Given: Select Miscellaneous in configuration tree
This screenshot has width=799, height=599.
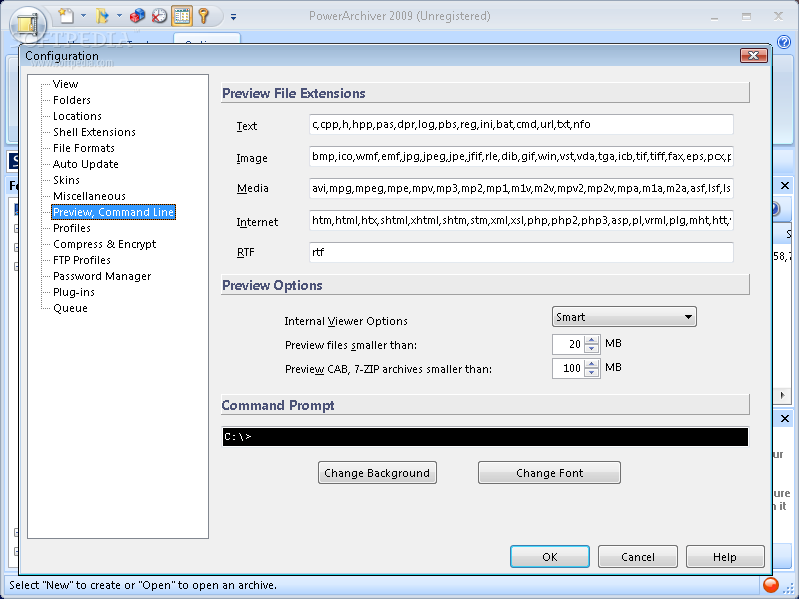Looking at the screenshot, I should click(89, 196).
